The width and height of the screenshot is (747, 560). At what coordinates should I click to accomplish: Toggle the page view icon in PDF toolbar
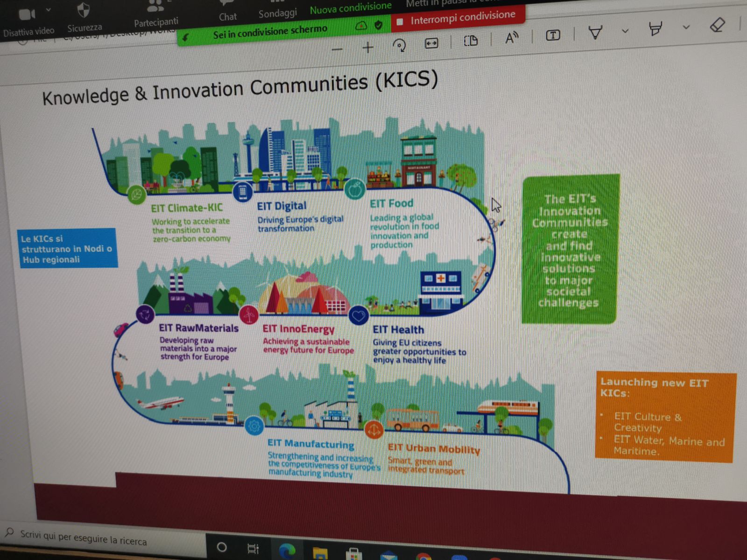tap(471, 41)
